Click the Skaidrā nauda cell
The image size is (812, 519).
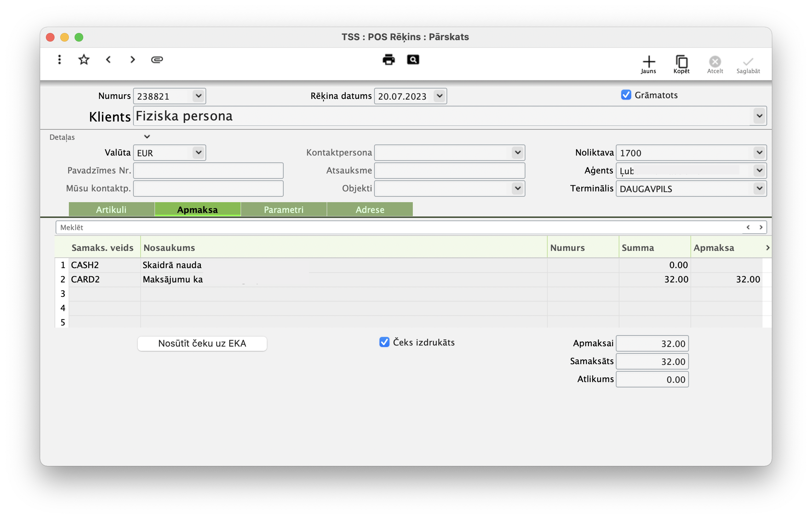point(344,265)
